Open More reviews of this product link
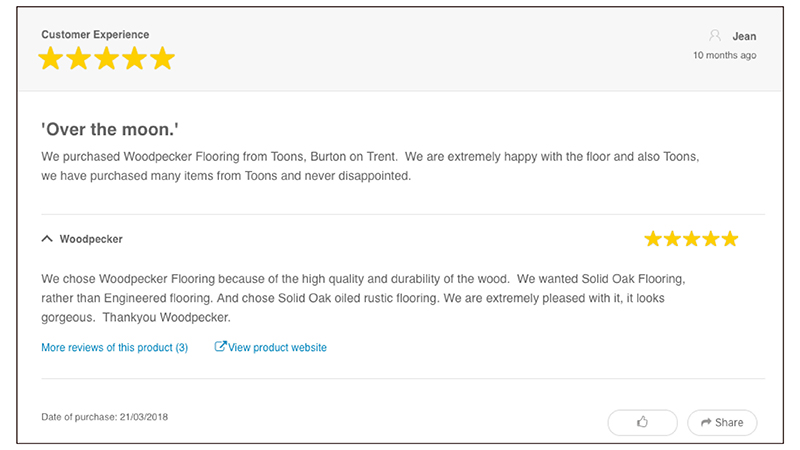The width and height of the screenshot is (800, 450). pyautogui.click(x=114, y=347)
